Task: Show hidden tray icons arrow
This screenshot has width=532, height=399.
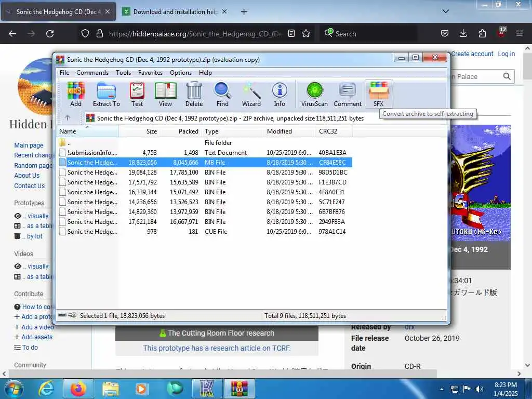Action: pyautogui.click(x=442, y=389)
